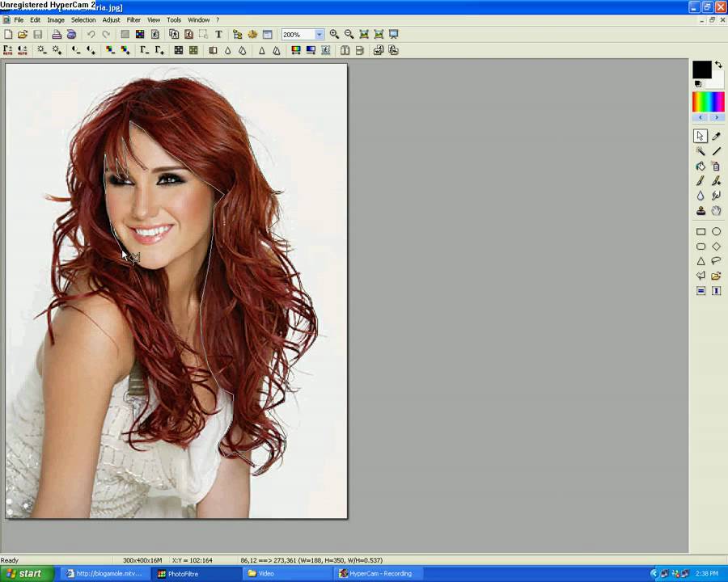
Task: Open the Adjust menu
Action: tap(111, 20)
